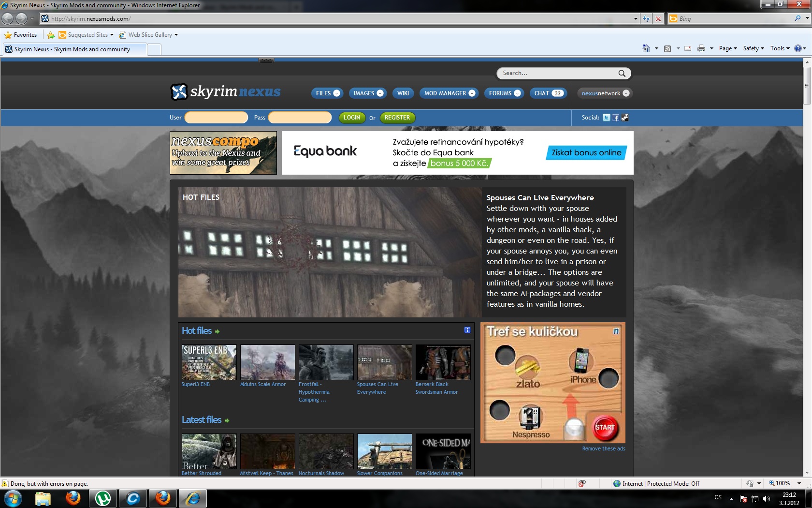Click the status bar error warning icon
This screenshot has width=812, height=508.
[x=5, y=483]
